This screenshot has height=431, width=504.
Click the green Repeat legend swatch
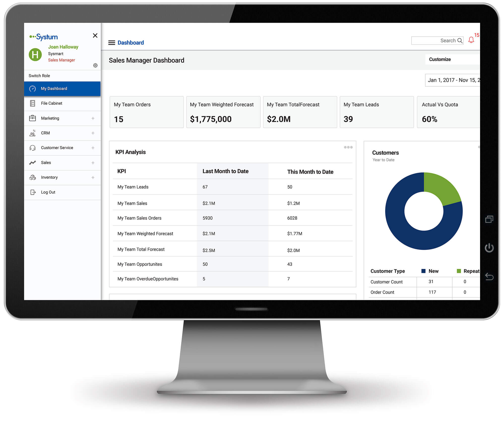pyautogui.click(x=459, y=271)
